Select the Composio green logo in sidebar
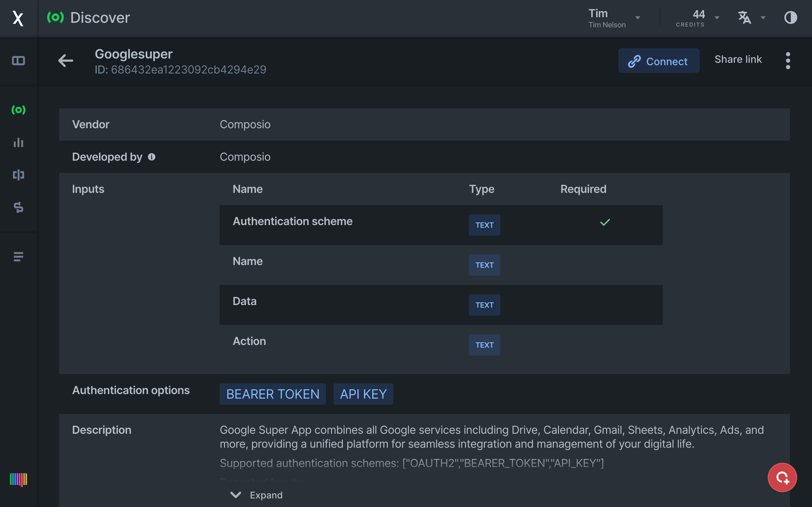Viewport: 812px width, 507px height. [19, 110]
